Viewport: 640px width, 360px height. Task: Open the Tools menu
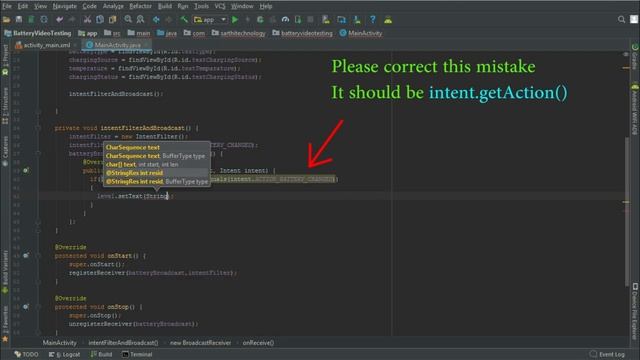[201, 6]
